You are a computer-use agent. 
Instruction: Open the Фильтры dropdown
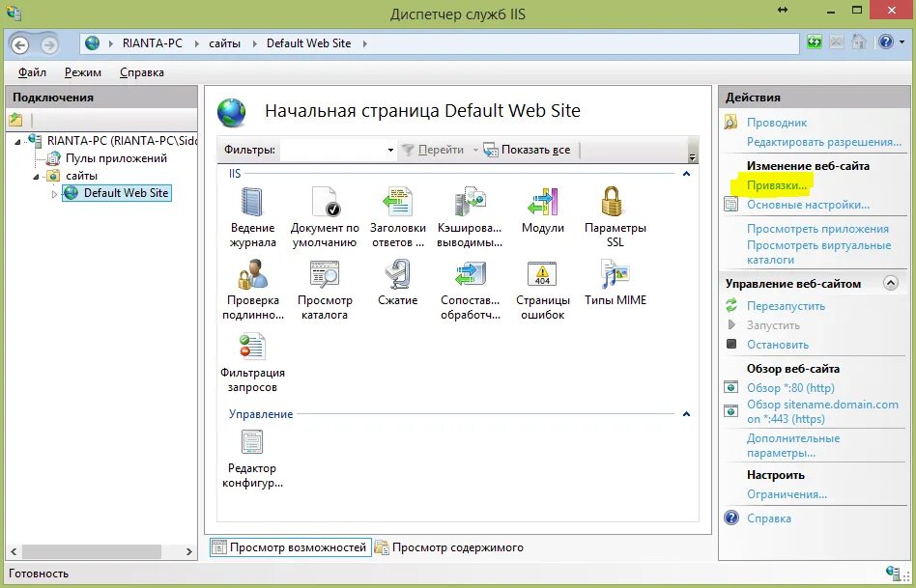pyautogui.click(x=389, y=151)
